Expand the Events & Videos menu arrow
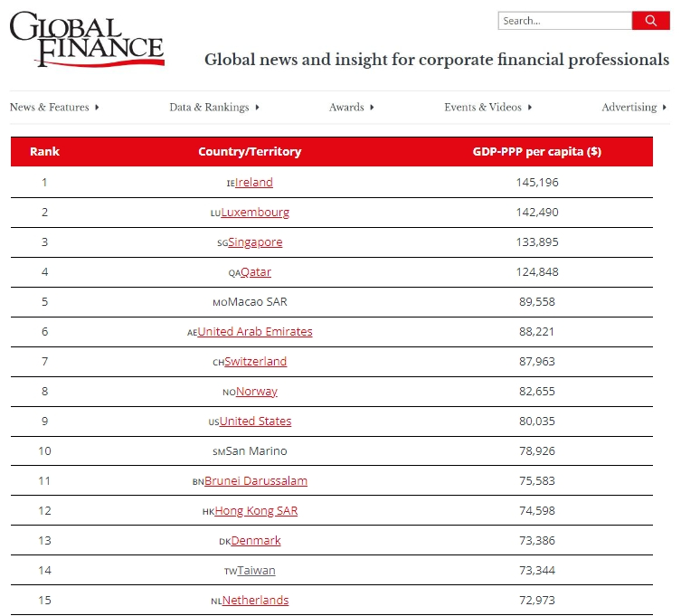Screen dimensions: 681x616 (x=529, y=108)
